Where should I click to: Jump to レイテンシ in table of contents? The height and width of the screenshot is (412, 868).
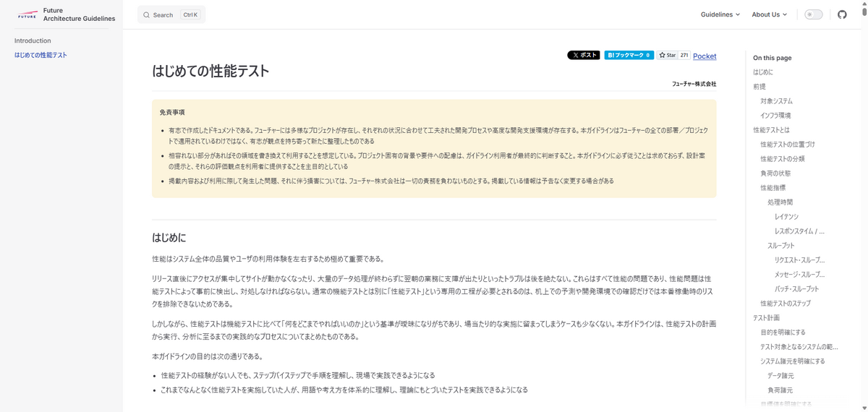pos(786,217)
